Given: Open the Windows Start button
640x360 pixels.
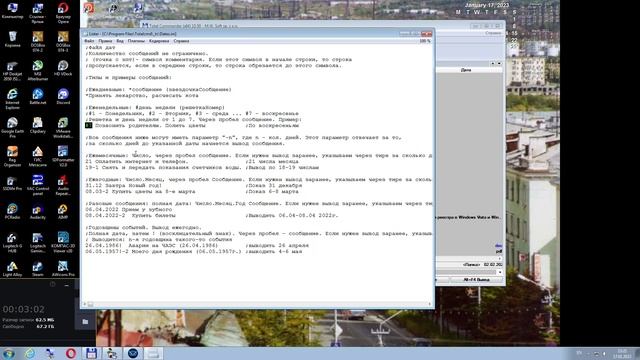Looking at the screenshot, I should [x=9, y=353].
